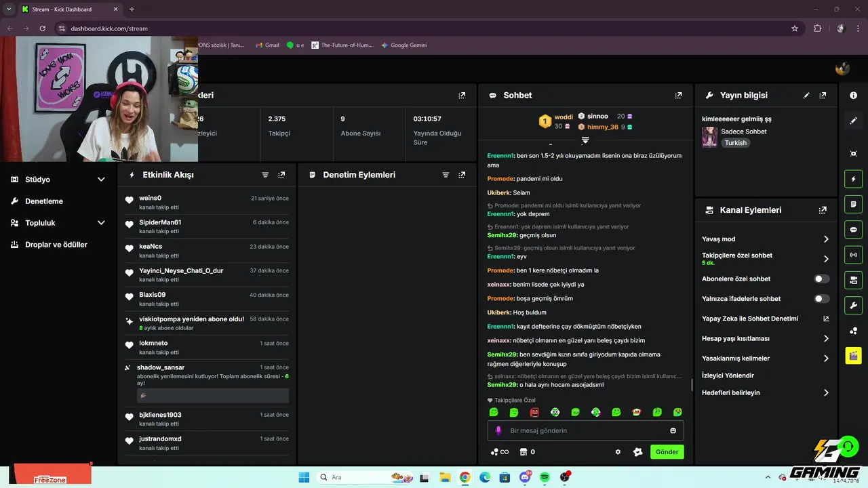Open Gmail bookmark
The width and height of the screenshot is (868, 488).
267,45
